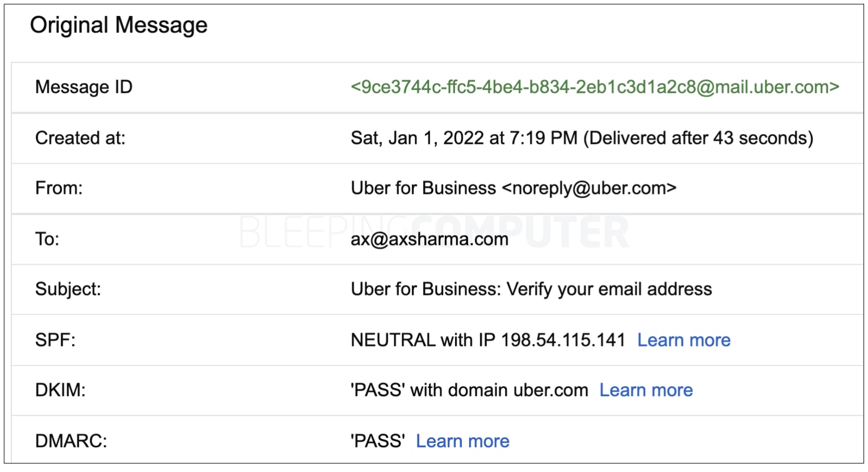Click the Message ID row label
The width and height of the screenshot is (868, 472).
point(84,87)
